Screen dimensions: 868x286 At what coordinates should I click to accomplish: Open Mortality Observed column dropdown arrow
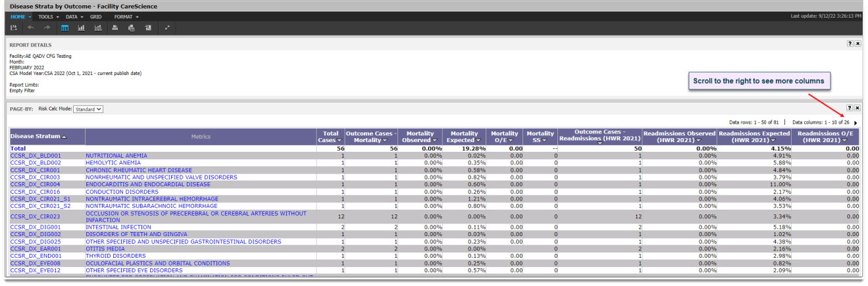click(x=435, y=140)
